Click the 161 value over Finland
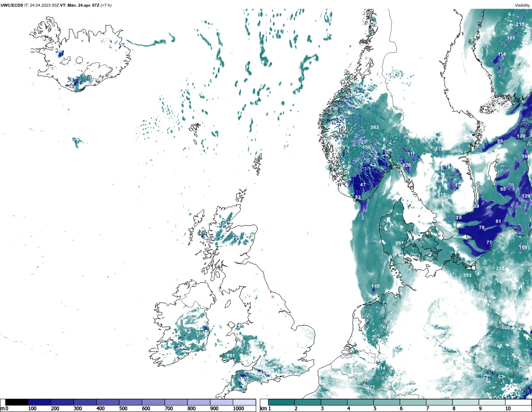532x412 pixels. pos(511,38)
